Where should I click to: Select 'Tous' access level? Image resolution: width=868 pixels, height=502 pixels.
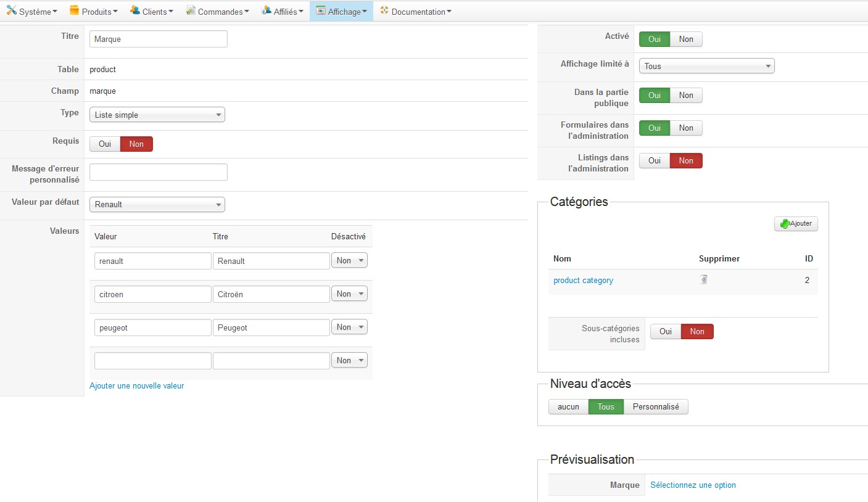[606, 406]
